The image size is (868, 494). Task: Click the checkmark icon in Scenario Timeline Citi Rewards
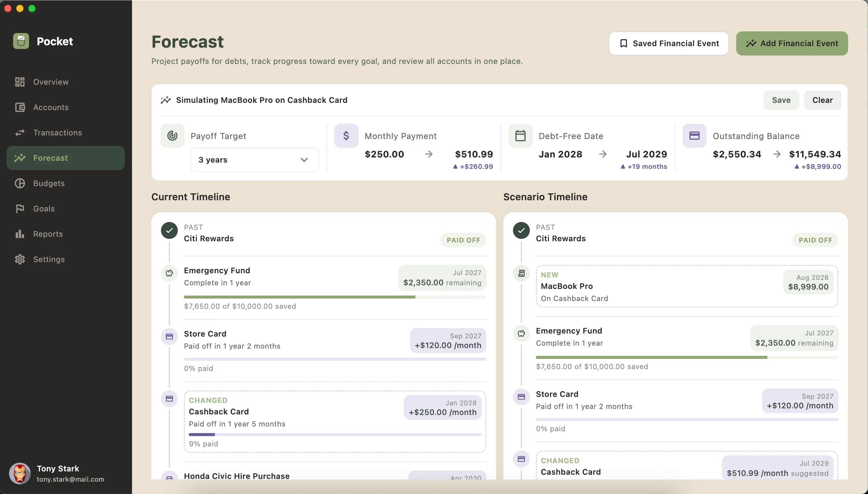pos(521,231)
